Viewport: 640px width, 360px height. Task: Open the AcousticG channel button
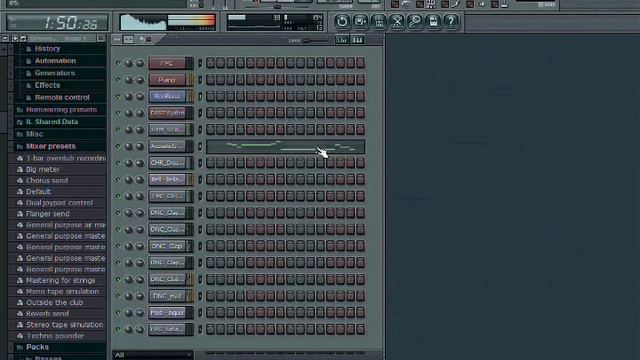pyautogui.click(x=167, y=146)
